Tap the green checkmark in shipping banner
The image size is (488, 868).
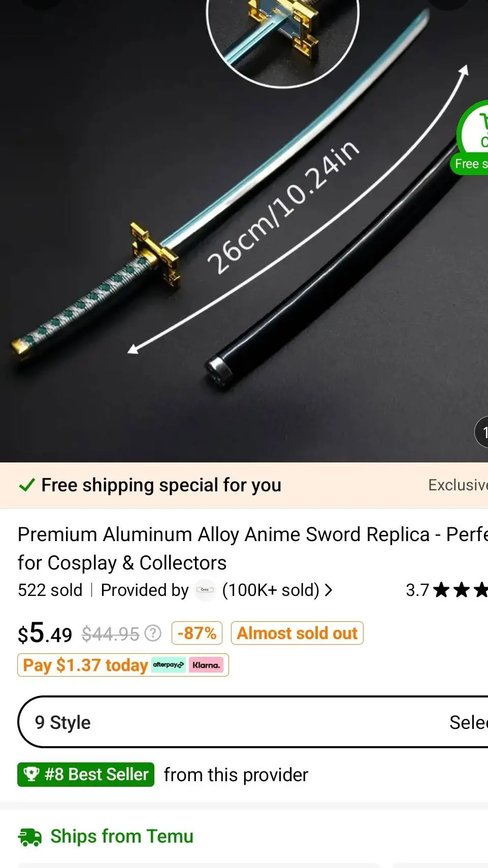pyautogui.click(x=26, y=485)
